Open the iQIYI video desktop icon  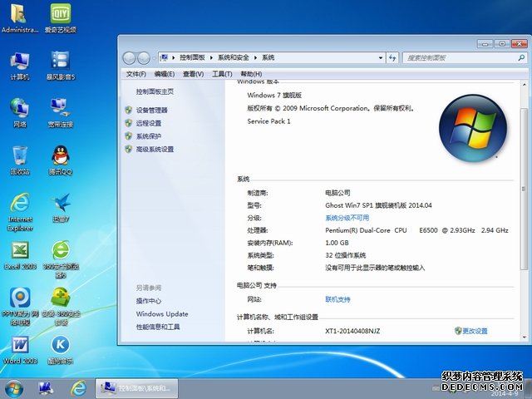61,18
